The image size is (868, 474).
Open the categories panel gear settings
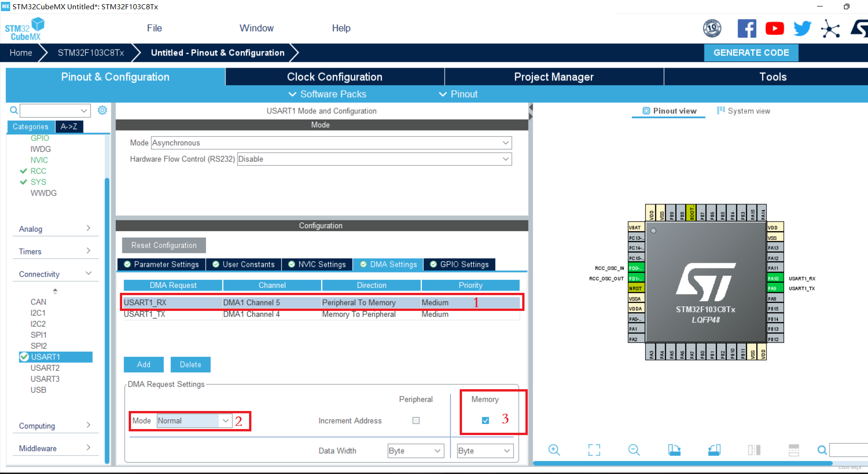(102, 110)
